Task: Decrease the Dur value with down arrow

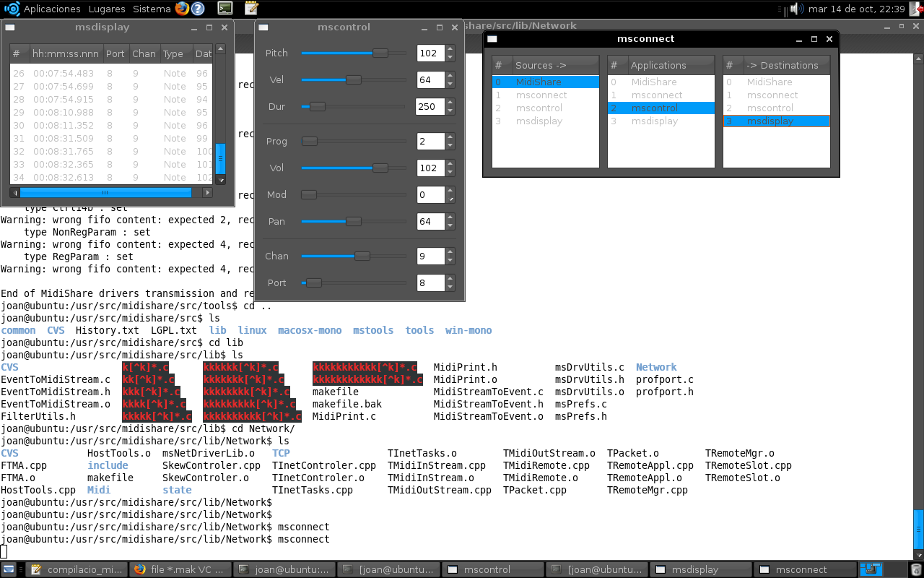Action: coord(450,111)
